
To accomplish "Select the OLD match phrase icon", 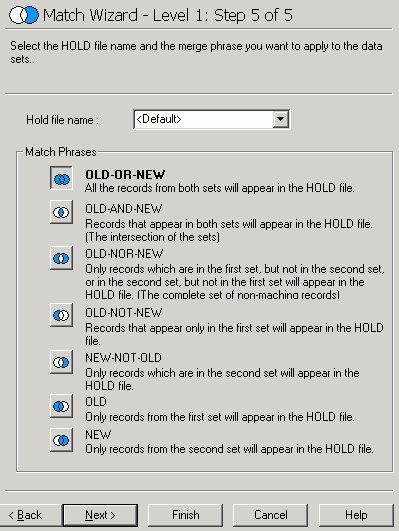I will (61, 406).
